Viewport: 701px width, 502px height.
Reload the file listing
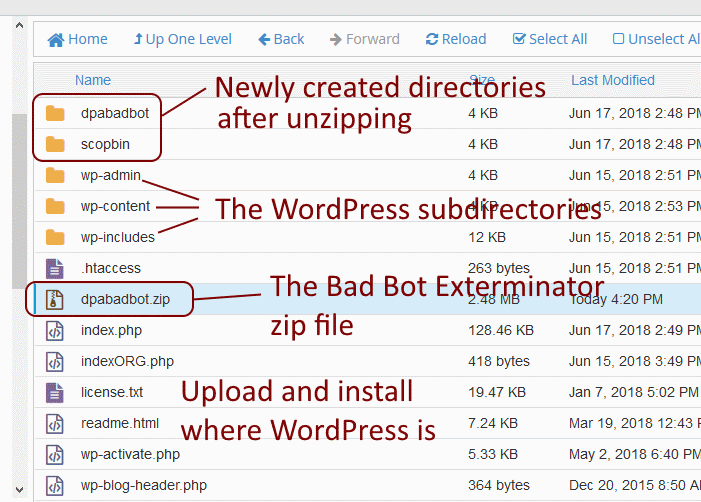click(x=456, y=39)
